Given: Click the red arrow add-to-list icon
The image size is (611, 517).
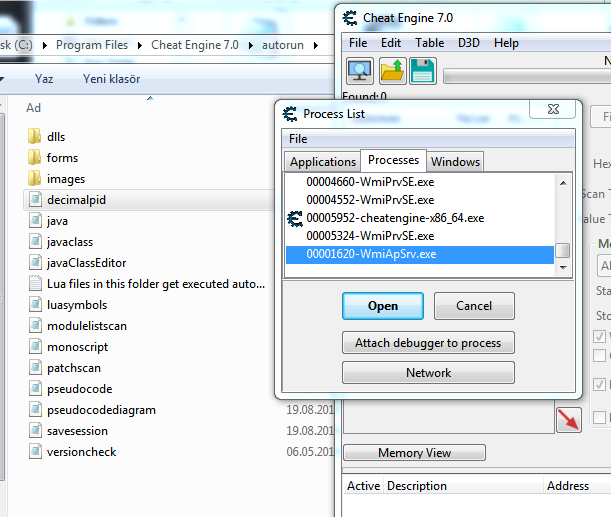Looking at the screenshot, I should tap(569, 420).
